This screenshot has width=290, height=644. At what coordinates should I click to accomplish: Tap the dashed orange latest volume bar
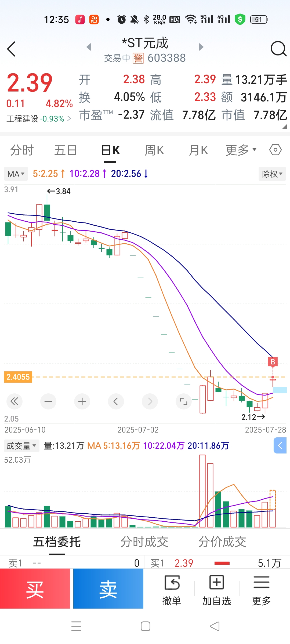273,500
